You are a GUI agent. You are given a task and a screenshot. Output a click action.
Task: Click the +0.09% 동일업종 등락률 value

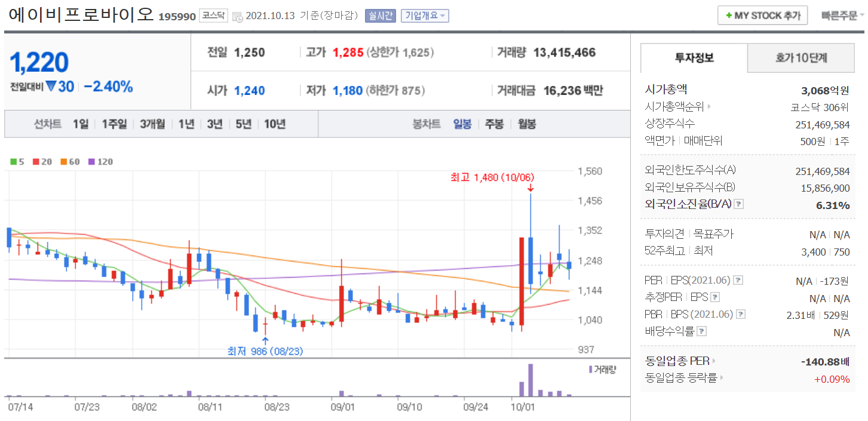click(832, 379)
